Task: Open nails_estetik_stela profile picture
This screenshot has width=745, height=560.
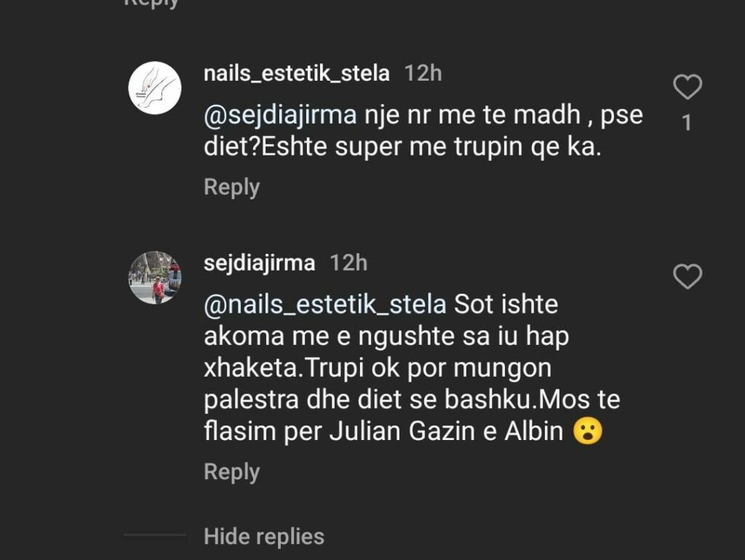Action: [154, 87]
